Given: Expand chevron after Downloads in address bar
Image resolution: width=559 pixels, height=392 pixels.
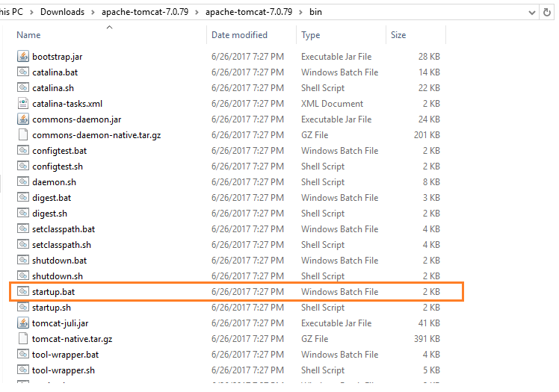Looking at the screenshot, I should click(x=93, y=13).
